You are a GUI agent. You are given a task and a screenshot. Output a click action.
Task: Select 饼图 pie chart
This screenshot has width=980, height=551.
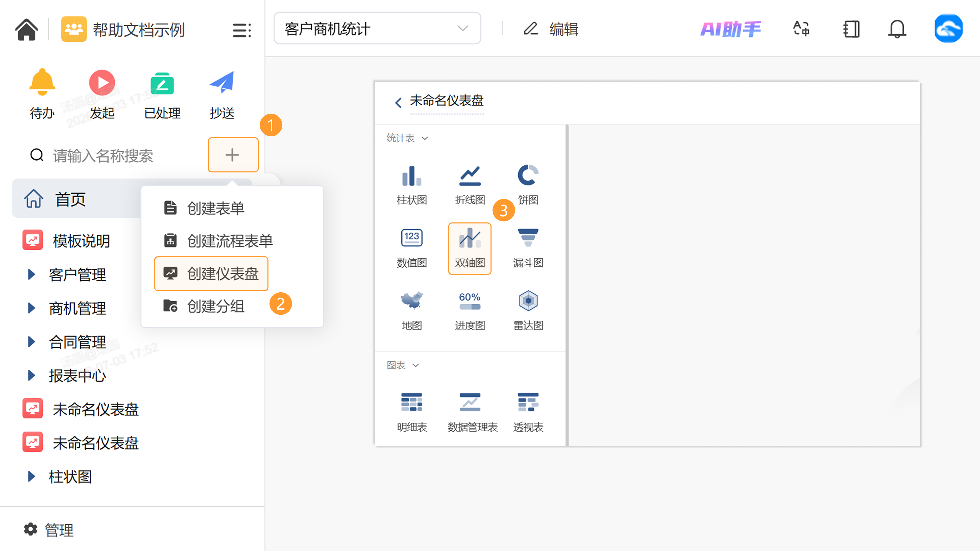(528, 185)
